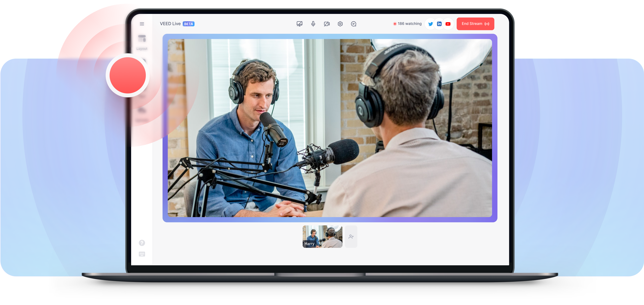This screenshot has width=644, height=305.
Task: Open keyboard shortcuts icon
Action: point(142,254)
